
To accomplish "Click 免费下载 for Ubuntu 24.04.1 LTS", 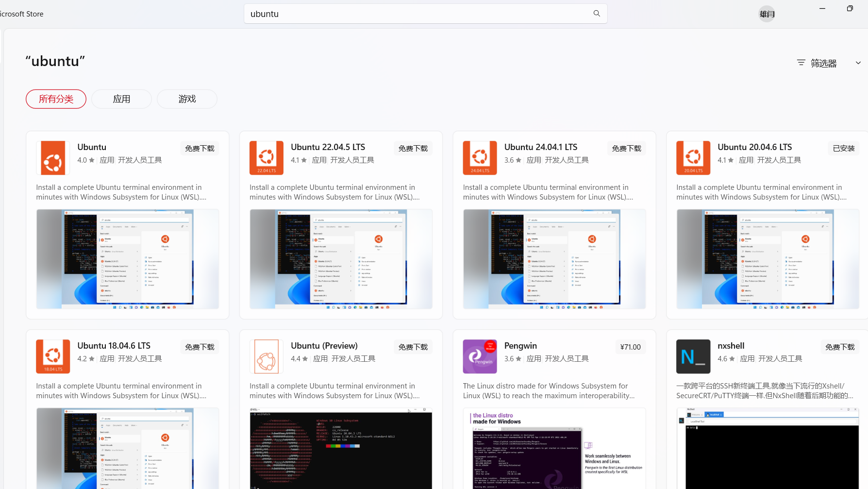I will 627,149.
